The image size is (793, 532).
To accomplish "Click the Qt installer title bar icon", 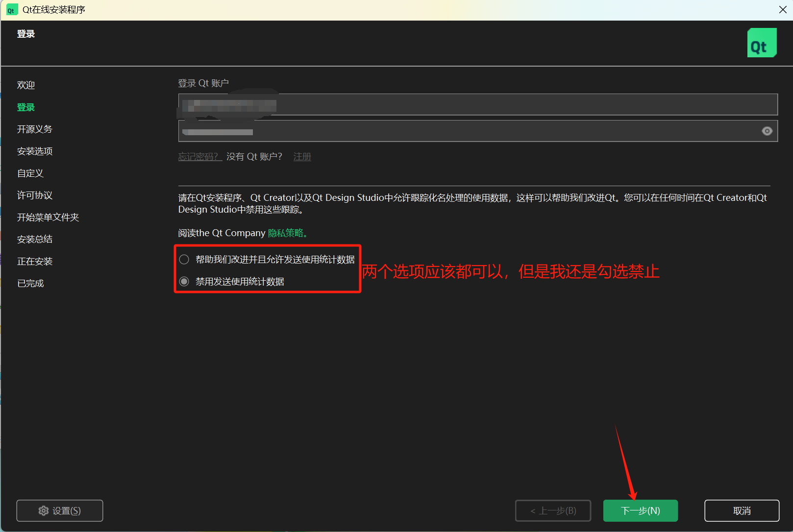I will pyautogui.click(x=11, y=10).
